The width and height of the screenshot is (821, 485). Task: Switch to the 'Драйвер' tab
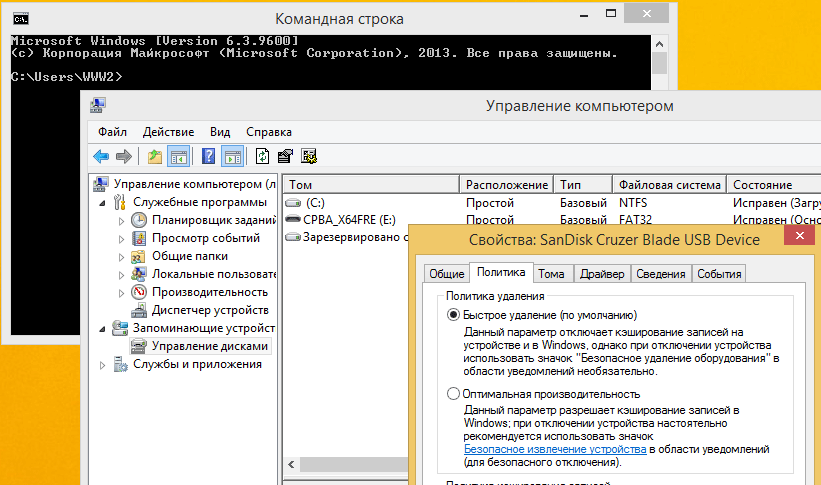coord(601,274)
